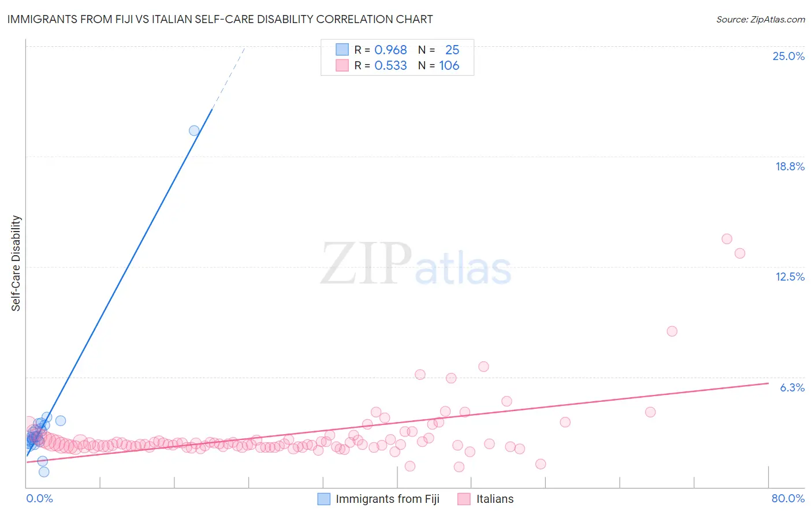Click the 12.5% y-axis label
Viewport: 812px width, 515px height.
tap(789, 277)
